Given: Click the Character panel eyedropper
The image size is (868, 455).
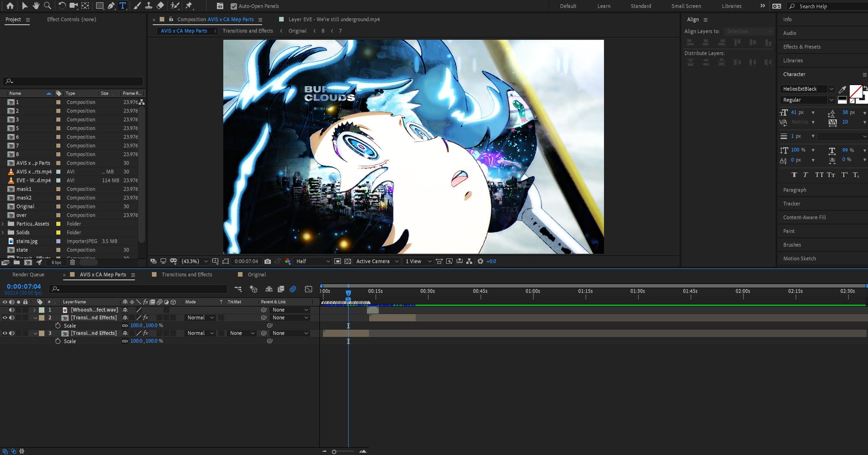Looking at the screenshot, I should click(843, 89).
